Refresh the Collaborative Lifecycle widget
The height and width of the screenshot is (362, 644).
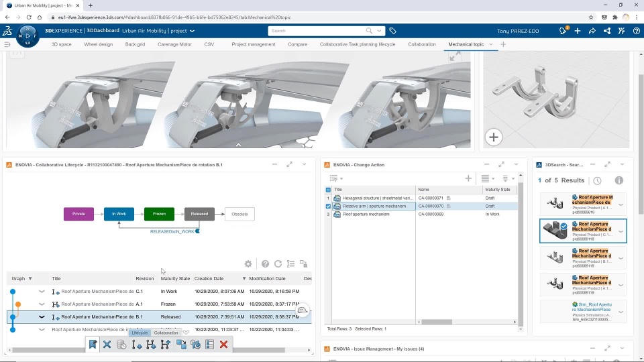pos(278,263)
